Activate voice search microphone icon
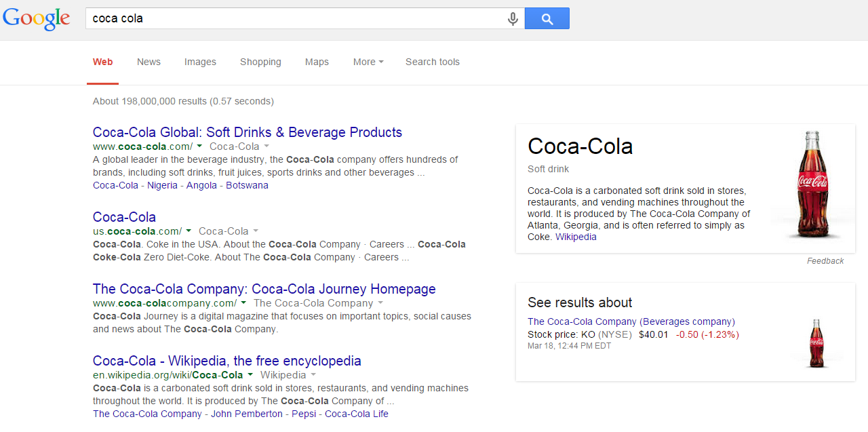 click(x=513, y=19)
